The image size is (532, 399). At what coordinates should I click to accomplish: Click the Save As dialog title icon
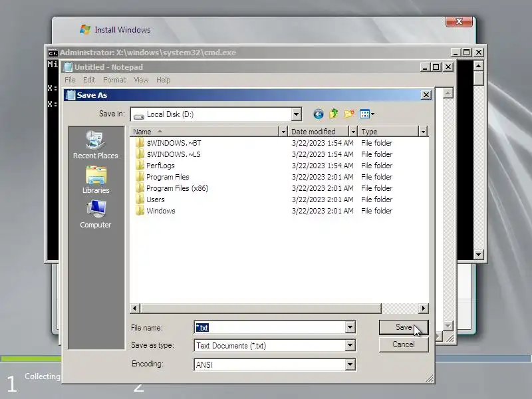70,95
